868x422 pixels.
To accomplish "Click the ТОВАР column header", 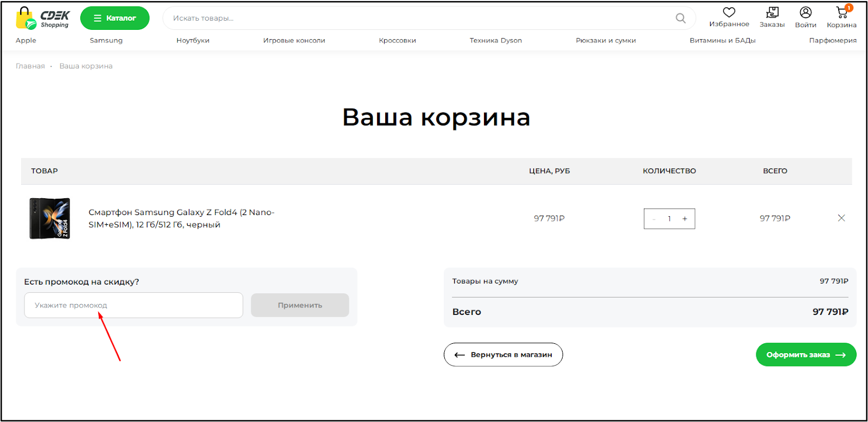I will pyautogui.click(x=44, y=171).
